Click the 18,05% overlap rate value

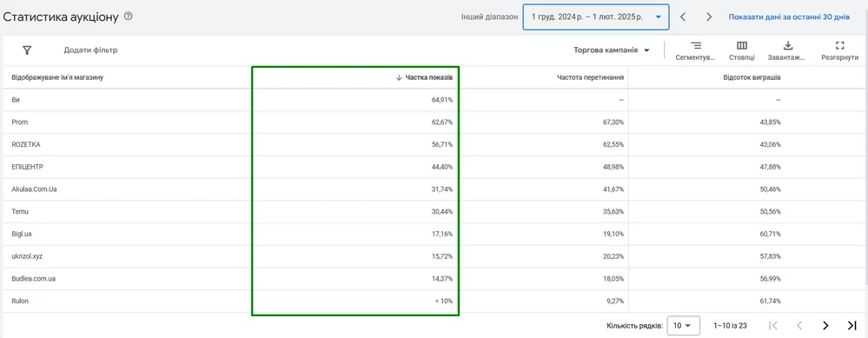click(x=613, y=279)
